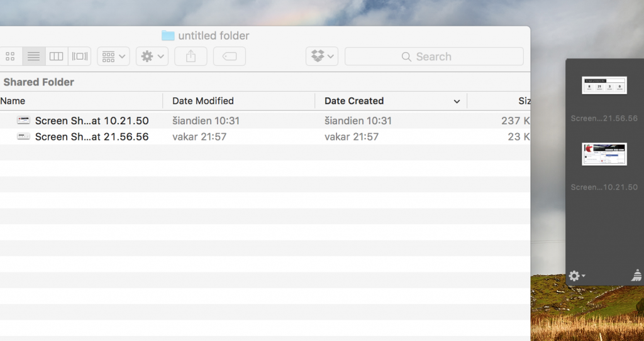Click the 23 K size value
Image resolution: width=644 pixels, height=341 pixels.
pyautogui.click(x=519, y=137)
